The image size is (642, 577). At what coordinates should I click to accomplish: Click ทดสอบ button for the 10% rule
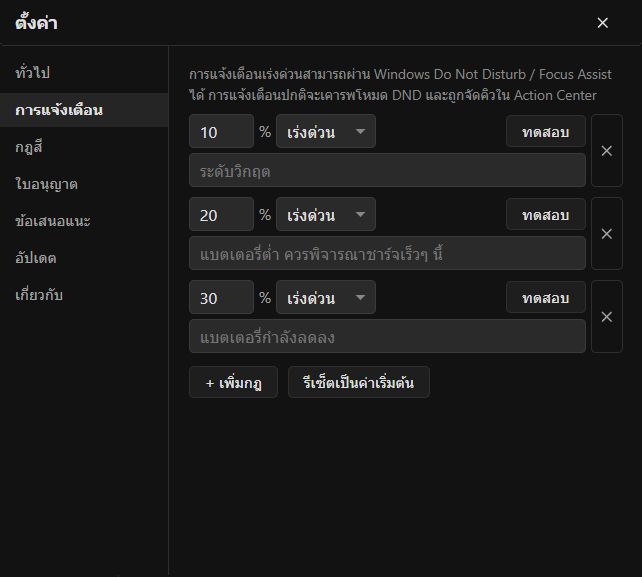pyautogui.click(x=546, y=131)
